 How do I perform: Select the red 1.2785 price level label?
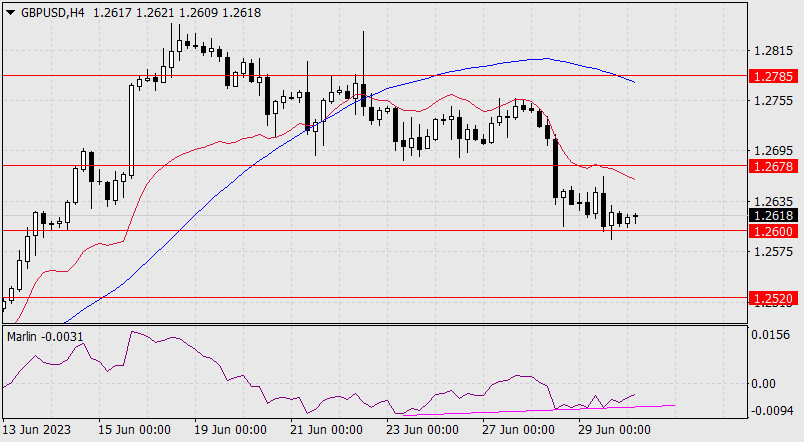[x=774, y=75]
